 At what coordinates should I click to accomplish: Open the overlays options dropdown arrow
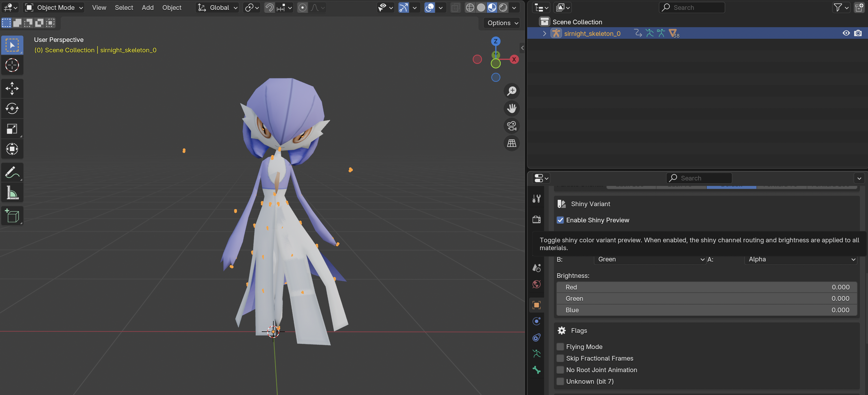point(440,8)
